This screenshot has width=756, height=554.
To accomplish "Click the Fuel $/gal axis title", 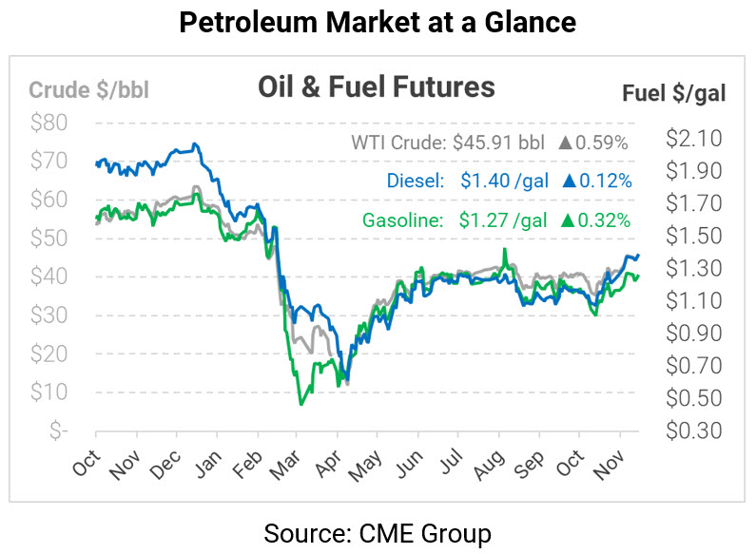I will click(x=674, y=92).
